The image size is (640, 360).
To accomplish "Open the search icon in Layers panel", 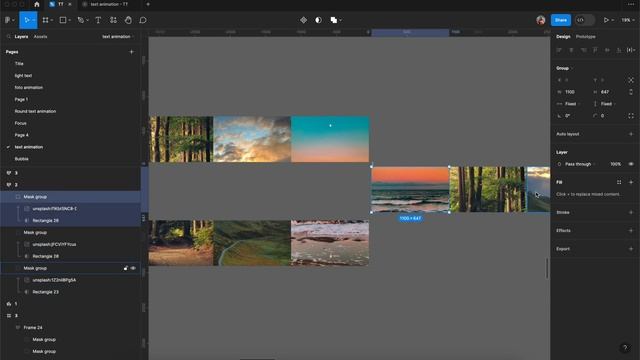I will pyautogui.click(x=8, y=37).
